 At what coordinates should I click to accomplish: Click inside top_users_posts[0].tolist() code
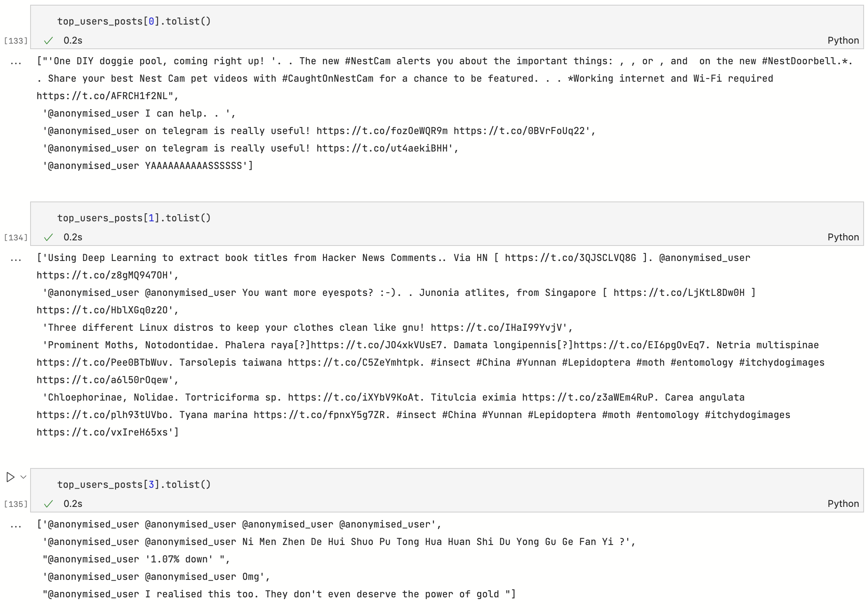point(134,21)
